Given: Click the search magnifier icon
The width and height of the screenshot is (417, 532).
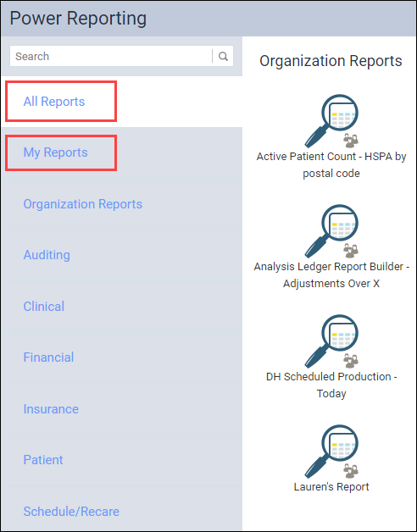Looking at the screenshot, I should 223,56.
